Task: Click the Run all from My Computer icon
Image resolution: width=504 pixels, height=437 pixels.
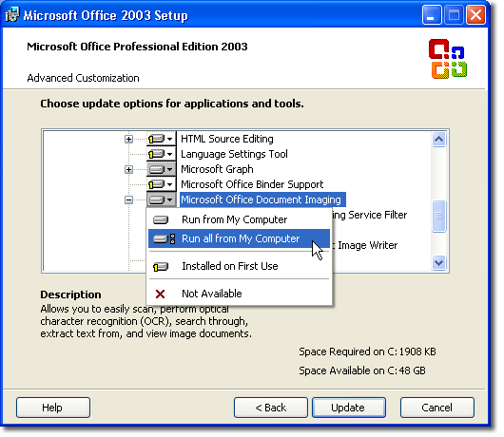Action: coord(164,238)
